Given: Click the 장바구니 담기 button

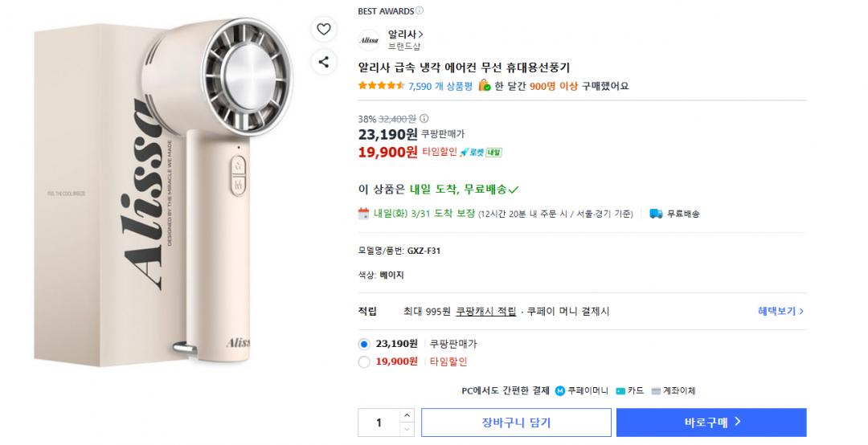Looking at the screenshot, I should point(516,423).
